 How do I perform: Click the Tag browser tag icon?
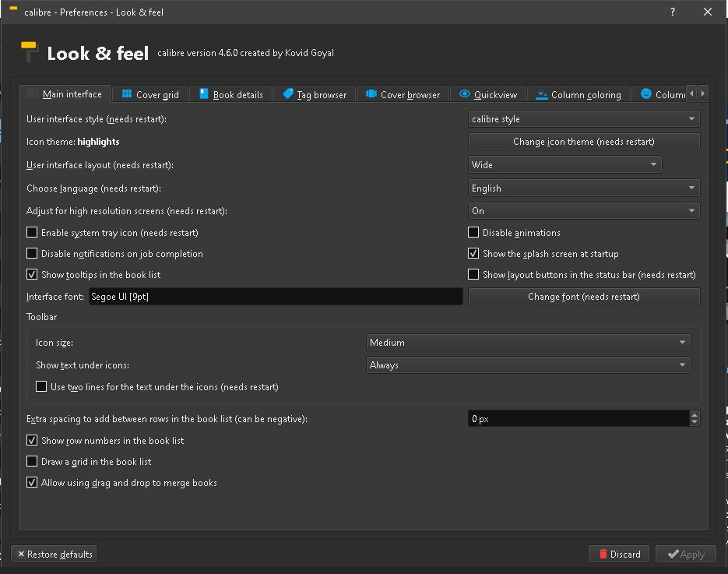[288, 93]
